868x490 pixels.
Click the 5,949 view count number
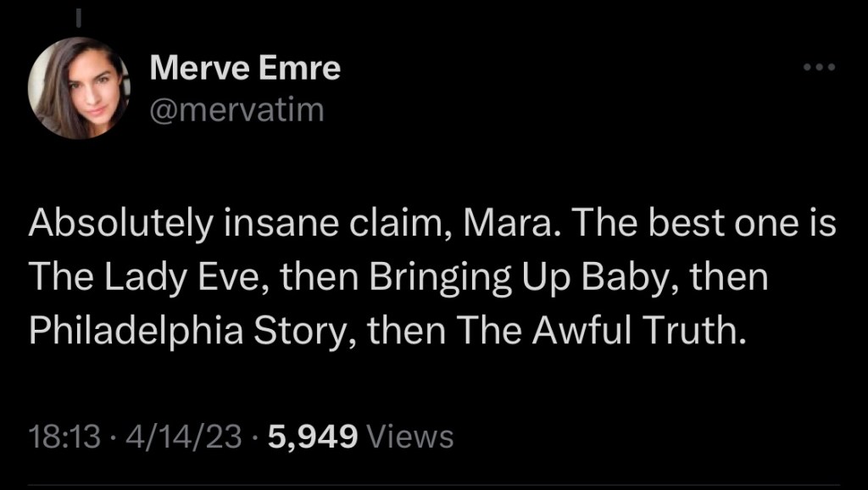(312, 437)
